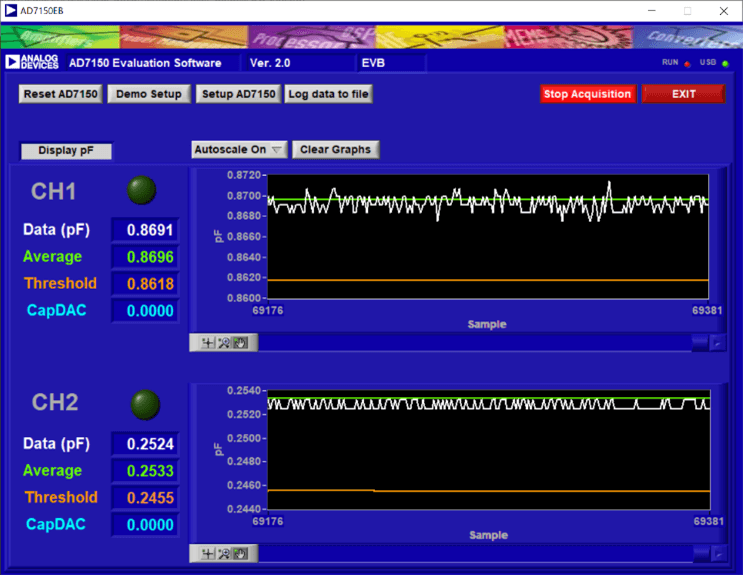This screenshot has width=743, height=575.
Task: Click the AD7150 Evaluation Software title text
Action: click(145, 63)
